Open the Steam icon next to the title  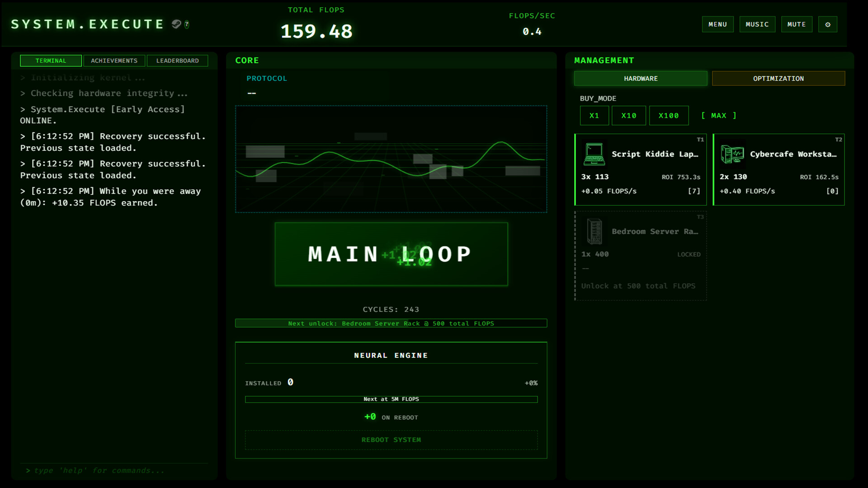coord(176,24)
